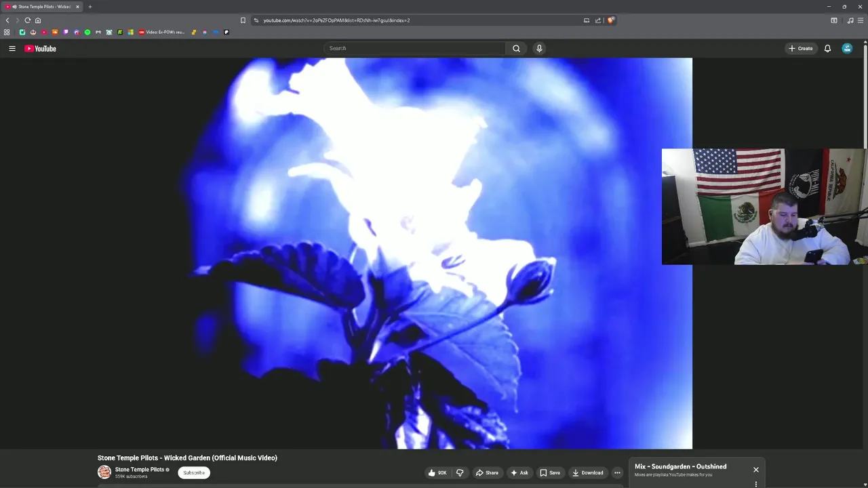Screen dimensions: 868x488
Task: Click the video title text below the player
Action: [187, 457]
